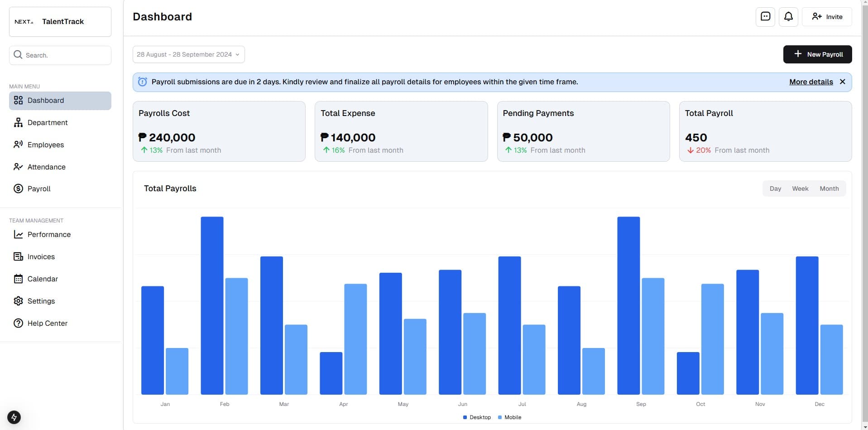This screenshot has width=868, height=430.
Task: Open notifications bell icon
Action: pyautogui.click(x=788, y=17)
